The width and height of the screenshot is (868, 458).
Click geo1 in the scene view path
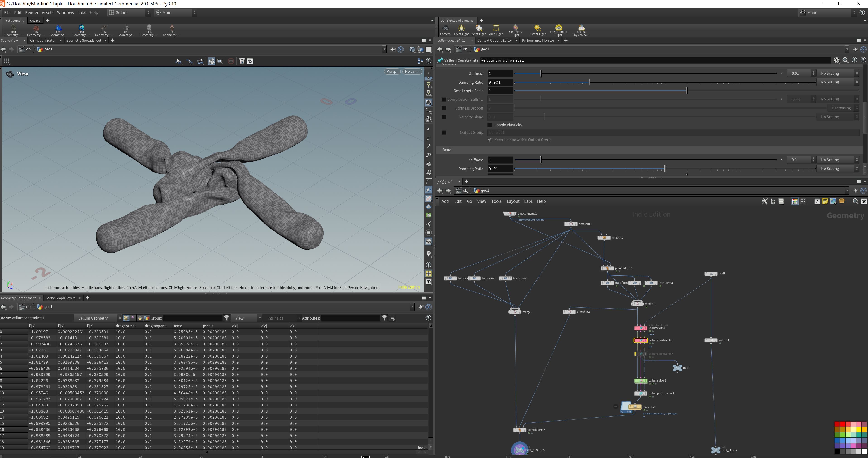(x=48, y=49)
